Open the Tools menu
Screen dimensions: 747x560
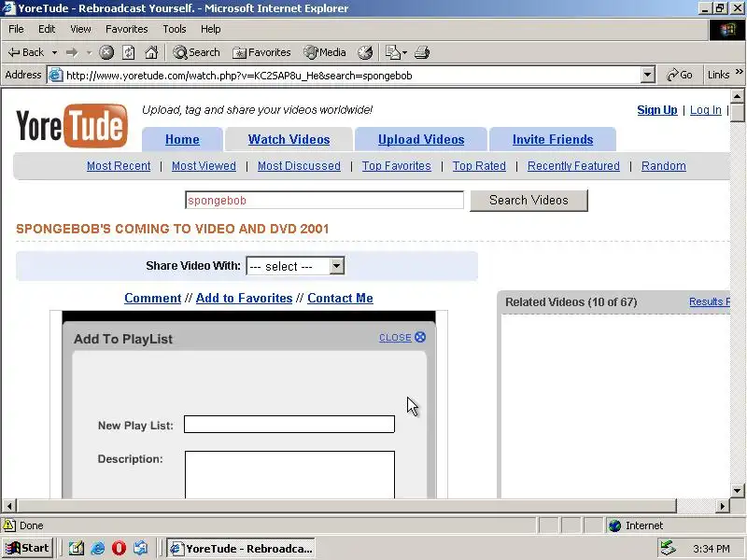pyautogui.click(x=175, y=29)
